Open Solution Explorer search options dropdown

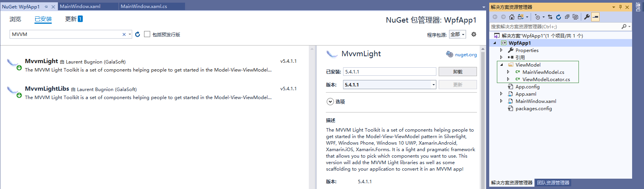[629, 26]
